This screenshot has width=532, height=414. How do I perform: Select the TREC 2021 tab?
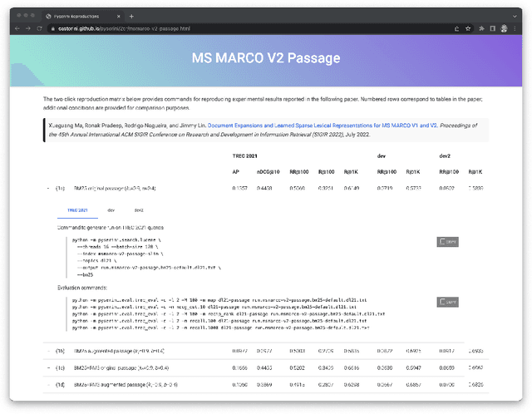coord(78,210)
